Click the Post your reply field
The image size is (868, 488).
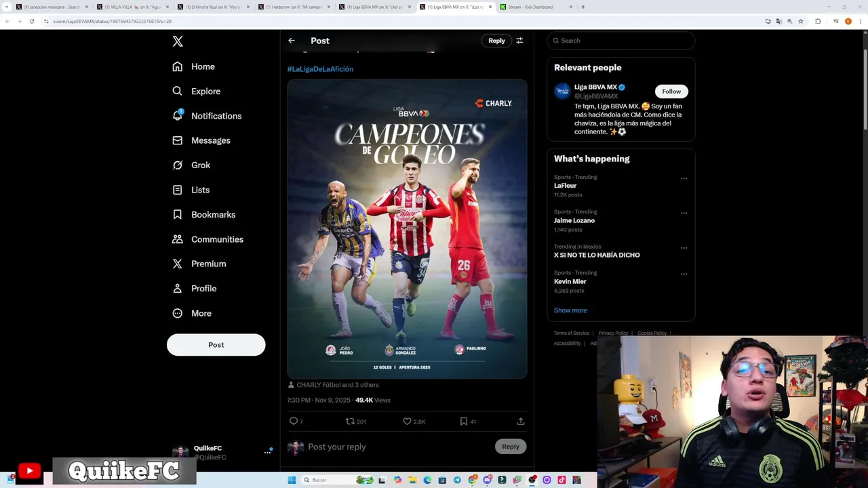click(x=398, y=447)
